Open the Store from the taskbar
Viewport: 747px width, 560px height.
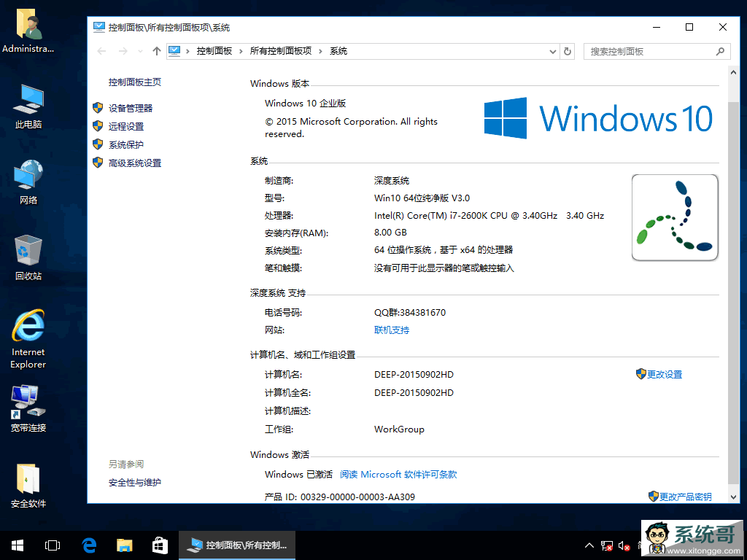[160, 545]
